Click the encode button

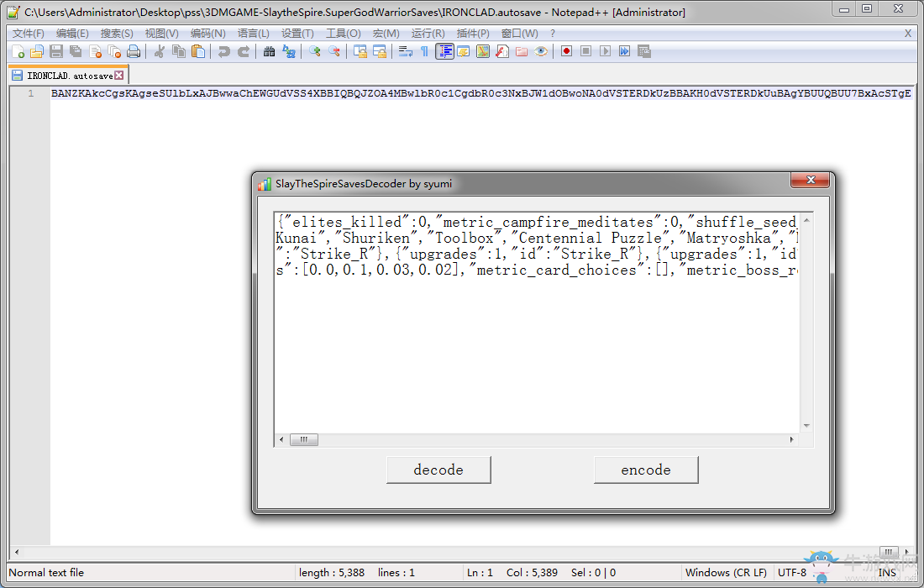tap(646, 470)
